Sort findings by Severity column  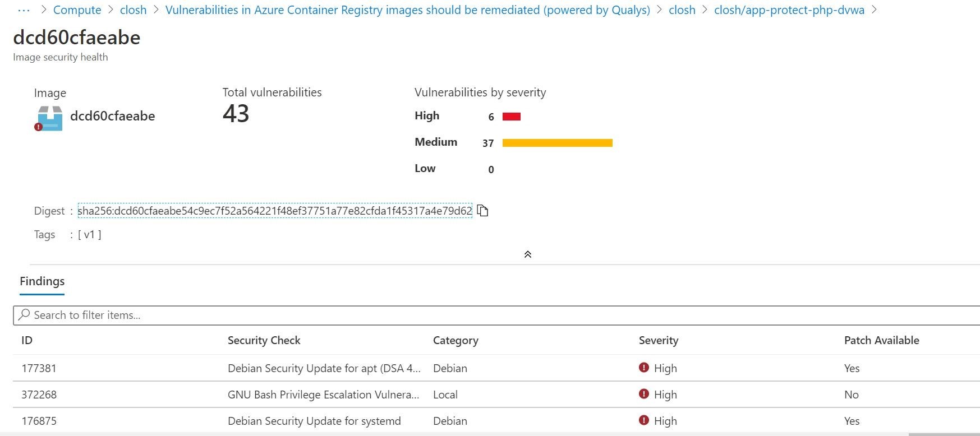658,340
